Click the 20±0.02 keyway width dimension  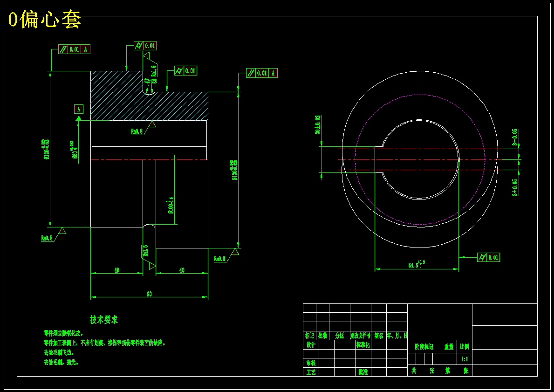point(318,125)
